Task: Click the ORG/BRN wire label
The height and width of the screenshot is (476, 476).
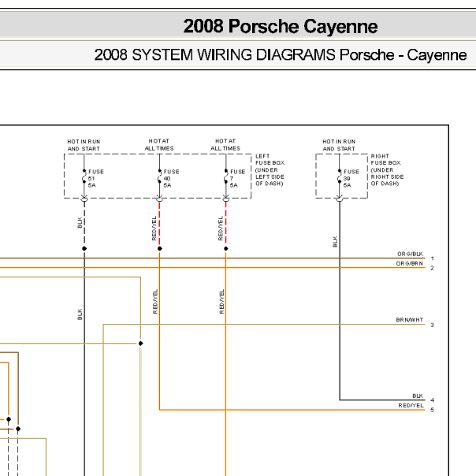Action: [410, 263]
